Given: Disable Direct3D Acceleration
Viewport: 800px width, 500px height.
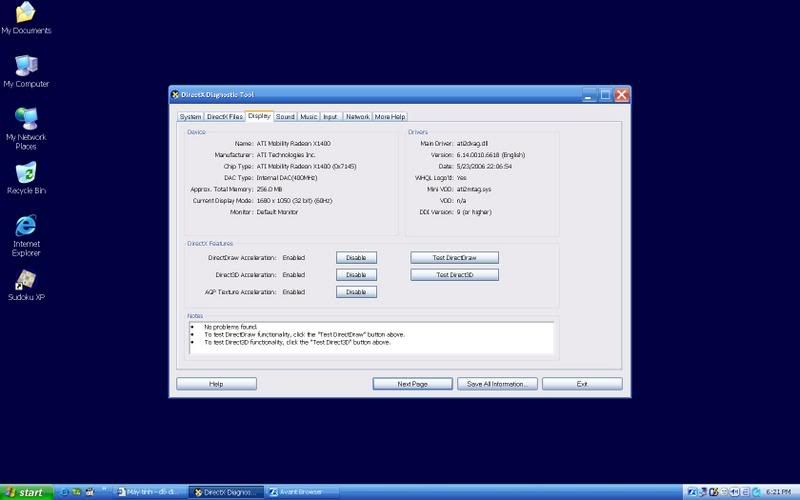Looking at the screenshot, I should [356, 275].
